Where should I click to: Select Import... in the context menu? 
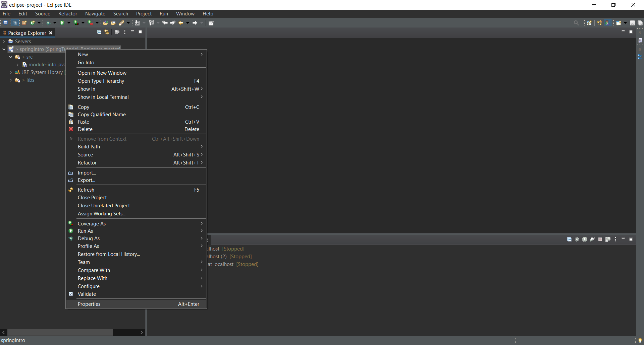[136, 173]
